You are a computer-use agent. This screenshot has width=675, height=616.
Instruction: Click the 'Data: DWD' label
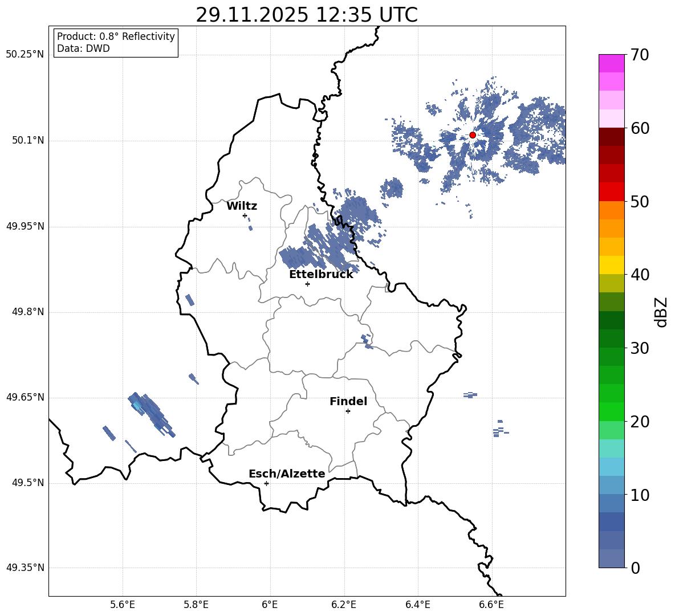[83, 48]
